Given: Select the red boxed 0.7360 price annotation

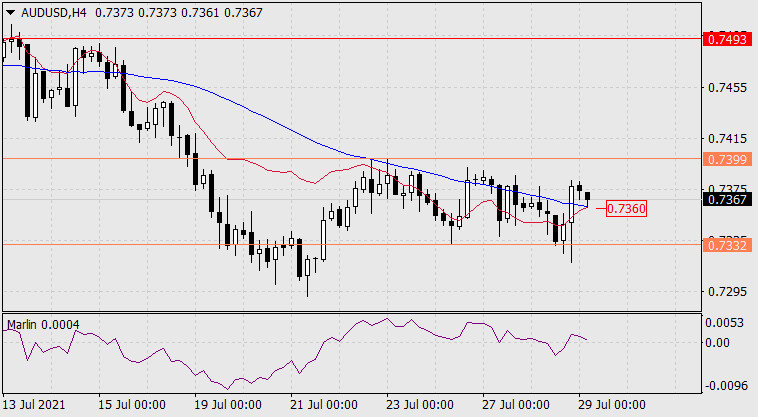Looking at the screenshot, I should click(626, 208).
